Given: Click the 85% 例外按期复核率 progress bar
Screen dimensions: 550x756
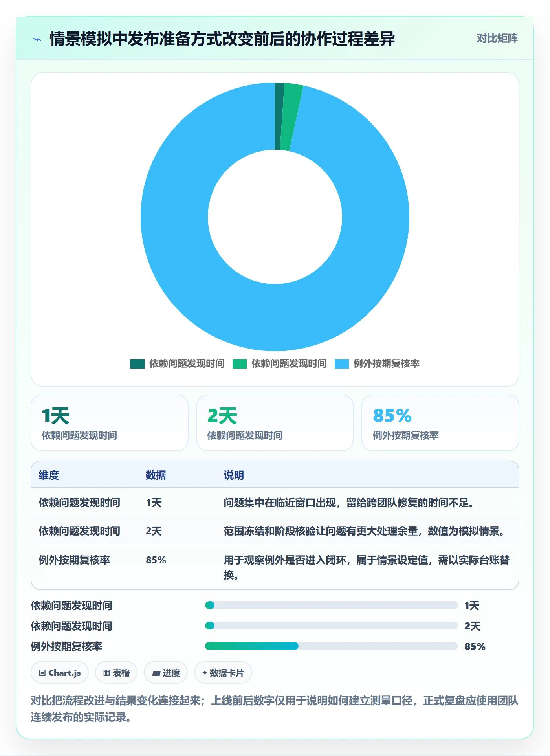Looking at the screenshot, I should (x=332, y=646).
